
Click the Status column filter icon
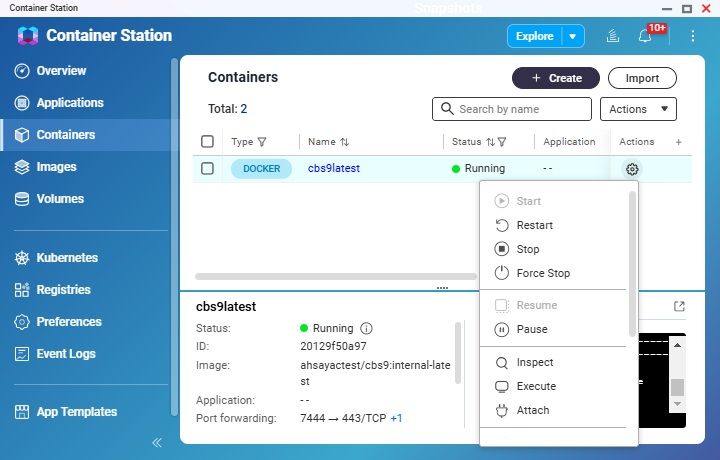click(x=502, y=142)
